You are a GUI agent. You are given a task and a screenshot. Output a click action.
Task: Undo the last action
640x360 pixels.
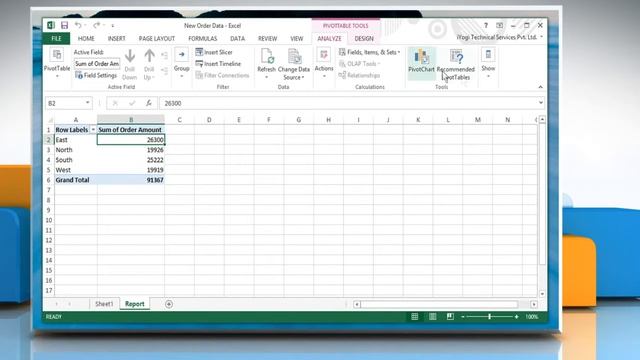tap(78, 25)
